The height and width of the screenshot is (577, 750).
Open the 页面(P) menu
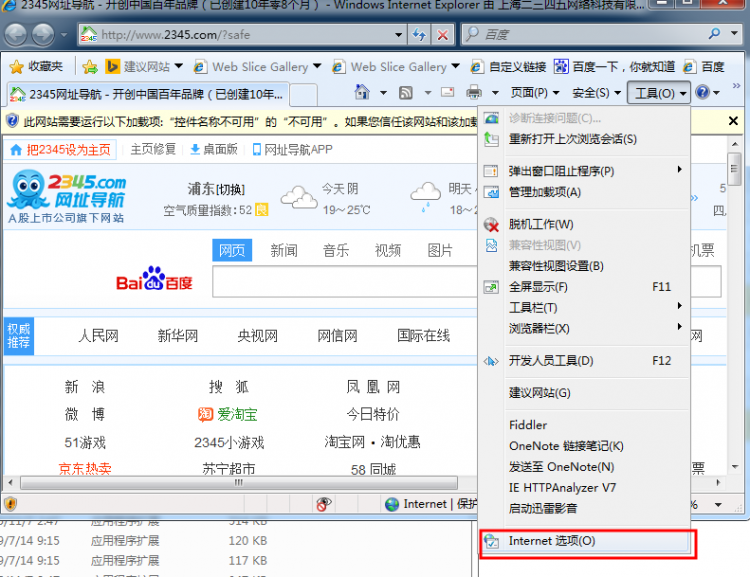coord(535,92)
